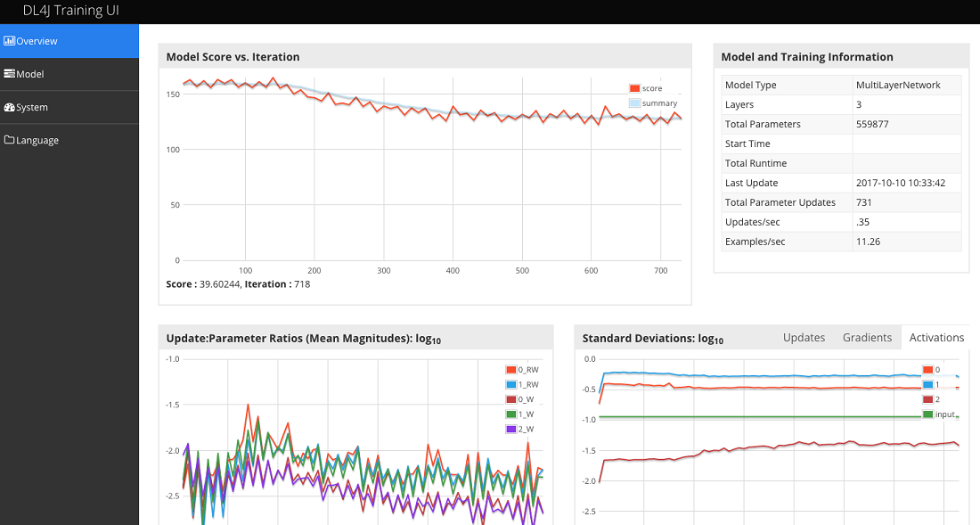Click the MultiLayerNetwork model type value
980x525 pixels.
point(898,85)
